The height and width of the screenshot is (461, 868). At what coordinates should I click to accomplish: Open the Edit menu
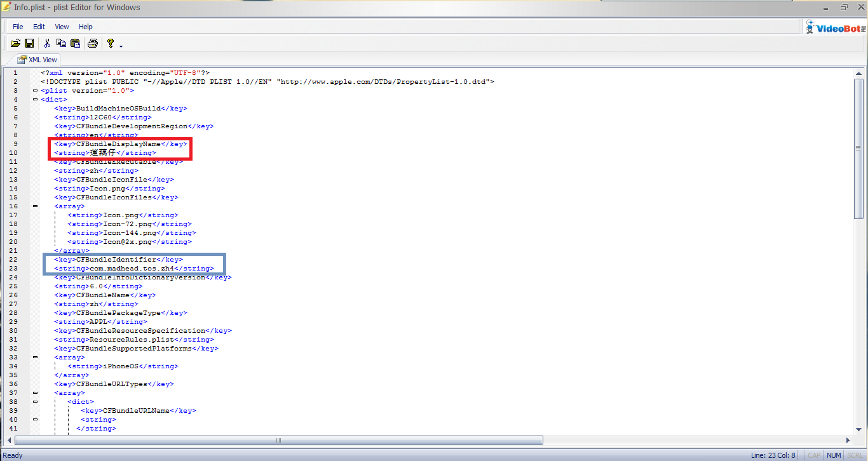pyautogui.click(x=39, y=27)
